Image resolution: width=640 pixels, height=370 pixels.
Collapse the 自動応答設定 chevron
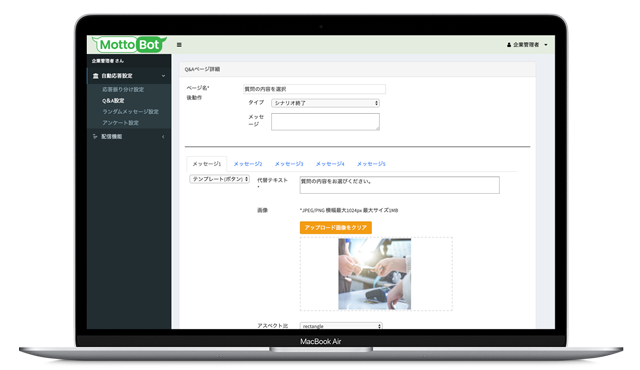pos(163,76)
